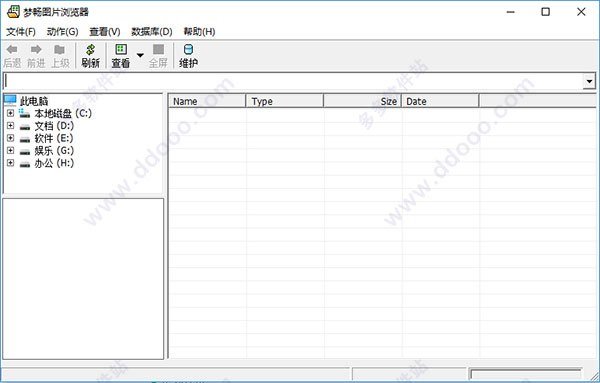Expand the 文档 (D:) drive node
This screenshot has width=600, height=383.
[x=11, y=126]
